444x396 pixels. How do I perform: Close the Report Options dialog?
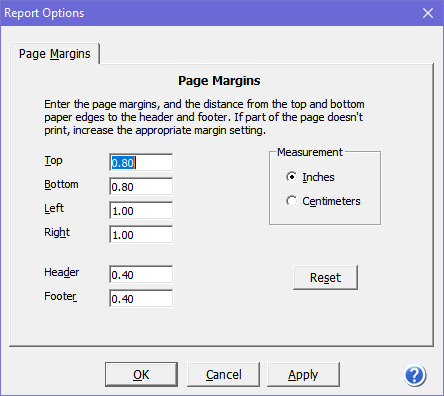(x=428, y=13)
